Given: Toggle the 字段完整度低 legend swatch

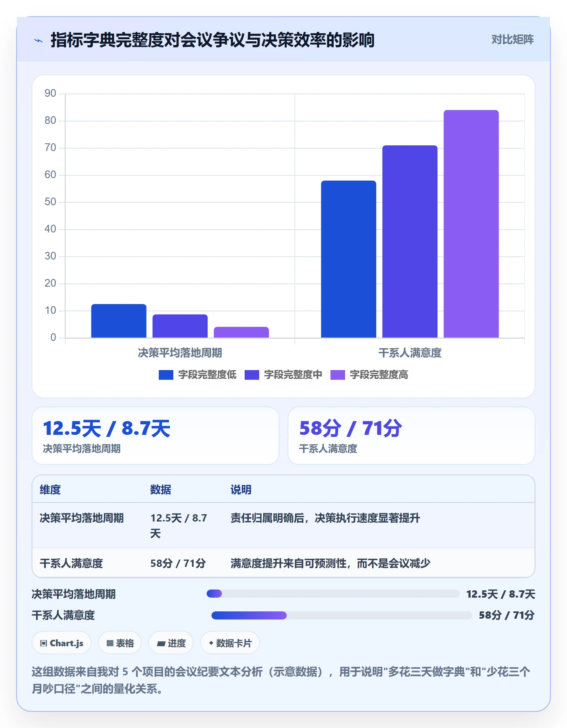Looking at the screenshot, I should [166, 375].
